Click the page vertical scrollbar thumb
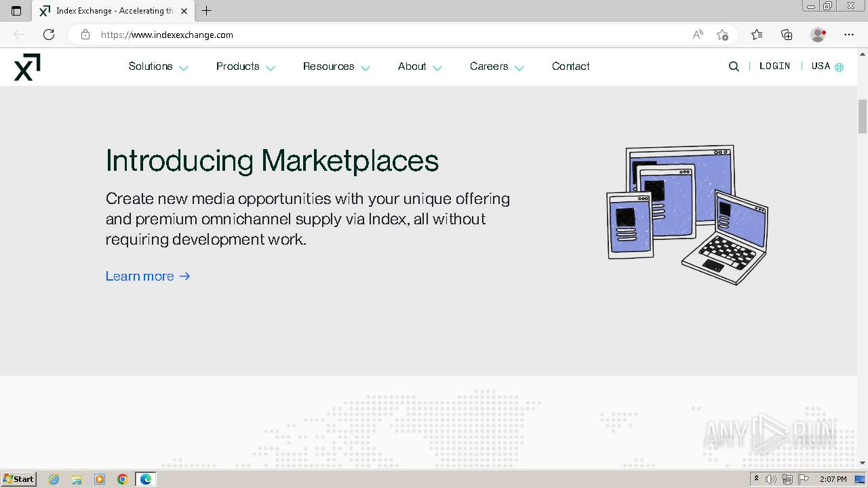Screen dimensions: 868x488 pos(863,117)
